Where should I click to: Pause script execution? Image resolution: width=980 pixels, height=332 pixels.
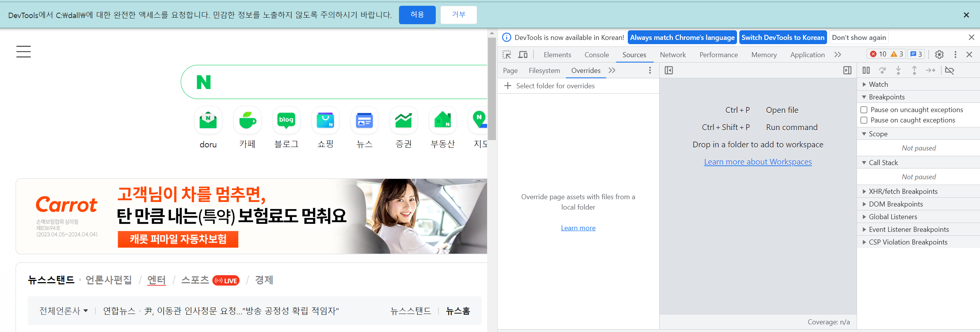(866, 70)
